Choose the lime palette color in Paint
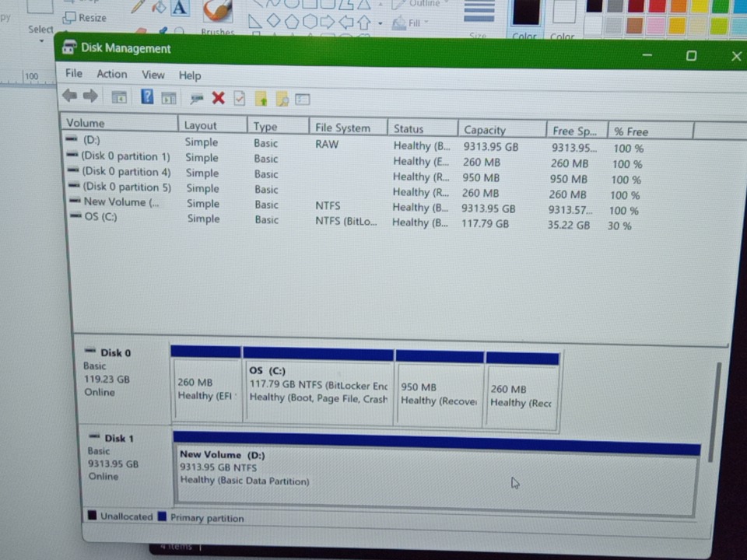This screenshot has width=747, height=560. click(x=718, y=26)
